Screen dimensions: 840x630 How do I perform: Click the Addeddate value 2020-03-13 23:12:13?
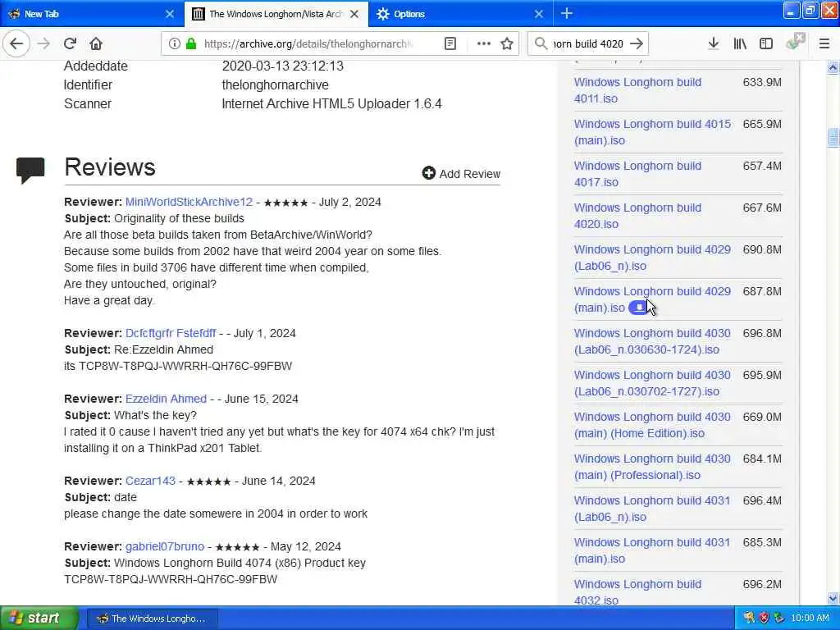pos(283,66)
